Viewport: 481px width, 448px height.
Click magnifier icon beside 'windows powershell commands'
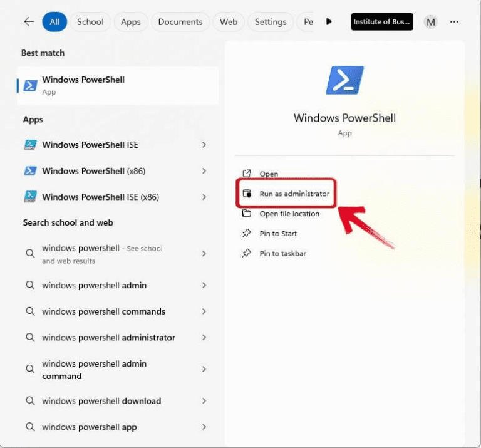(x=30, y=311)
